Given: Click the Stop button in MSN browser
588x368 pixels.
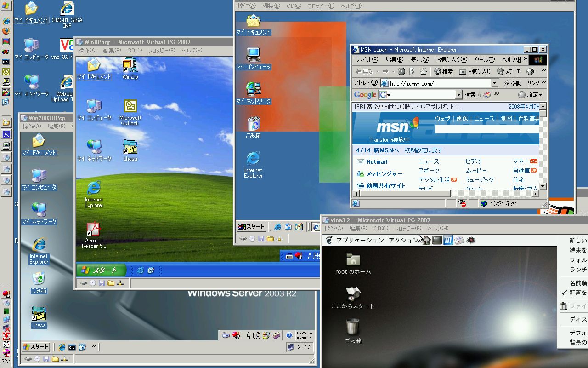Looking at the screenshot, I should click(401, 72).
